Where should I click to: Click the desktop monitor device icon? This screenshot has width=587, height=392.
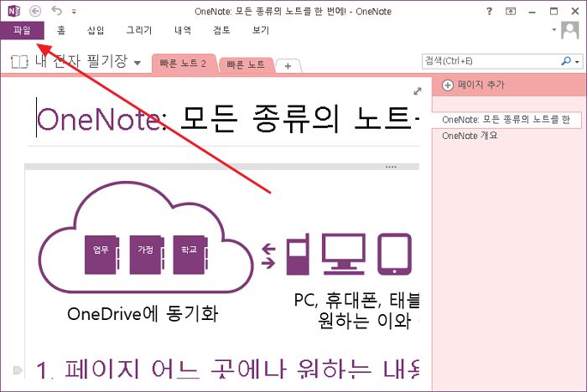click(344, 254)
